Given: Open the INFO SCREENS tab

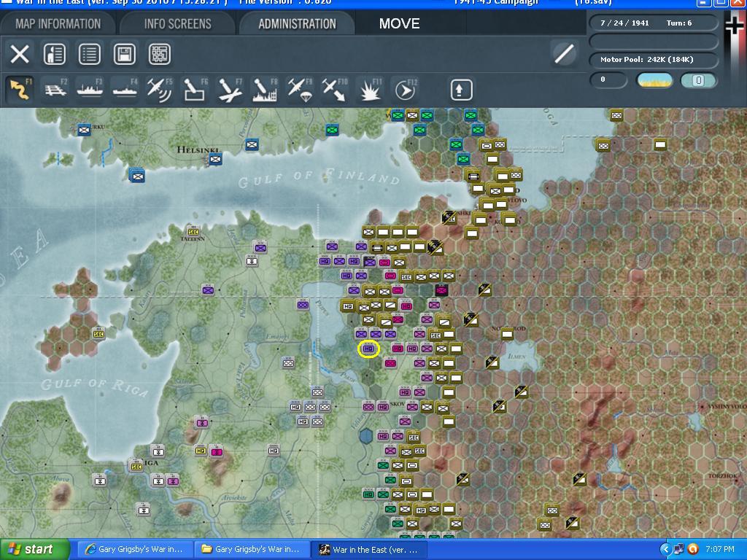Looking at the screenshot, I should [177, 23].
